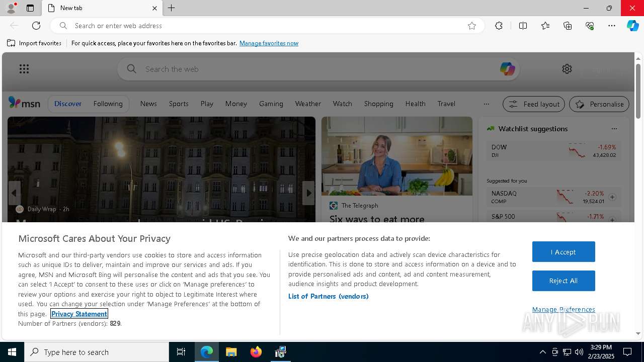Open the Edge profile icon
The image size is (644, 362).
11,8
